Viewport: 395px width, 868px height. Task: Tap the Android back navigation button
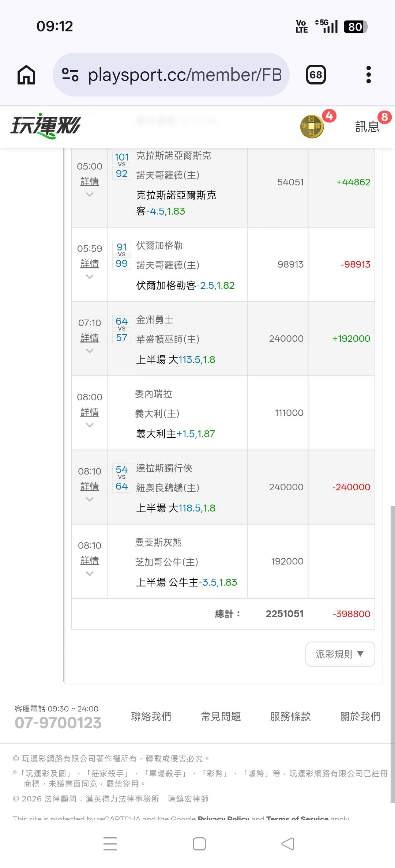click(x=288, y=844)
